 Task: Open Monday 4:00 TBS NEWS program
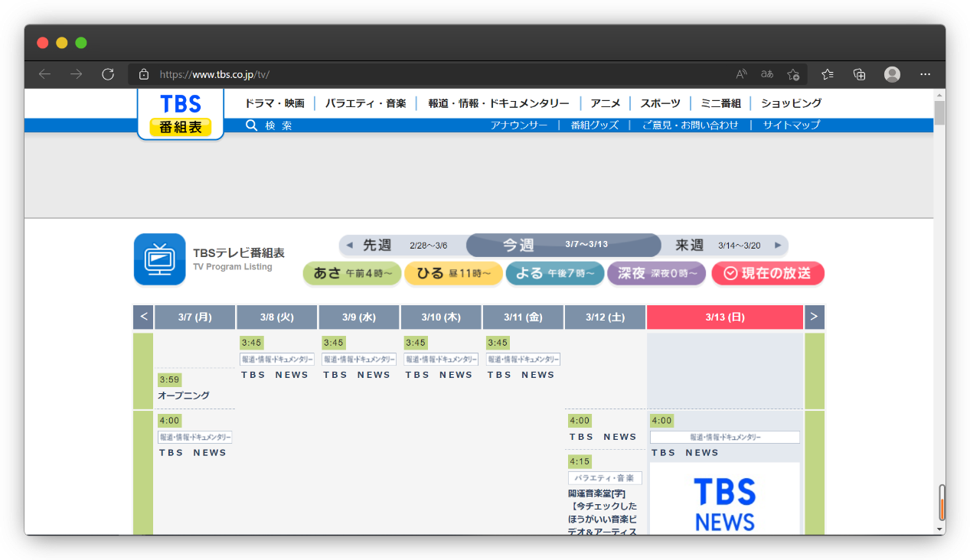coord(193,453)
